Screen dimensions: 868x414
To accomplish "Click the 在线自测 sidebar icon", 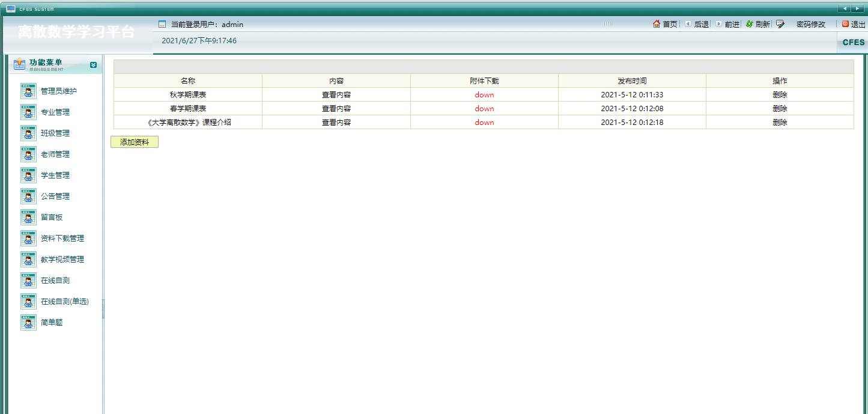I will [x=28, y=281].
